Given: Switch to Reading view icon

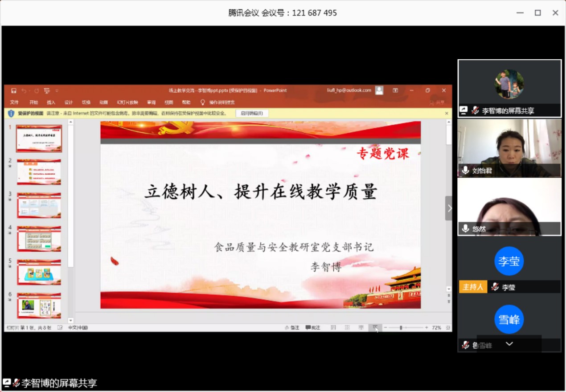Looking at the screenshot, I should [361, 328].
